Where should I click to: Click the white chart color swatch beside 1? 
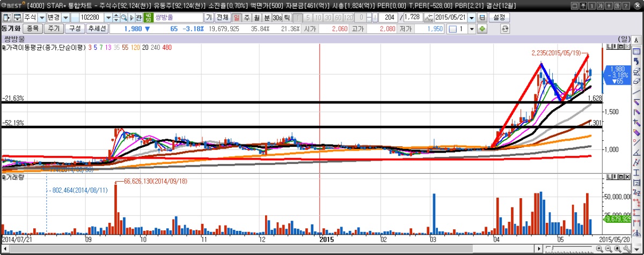tap(452, 28)
